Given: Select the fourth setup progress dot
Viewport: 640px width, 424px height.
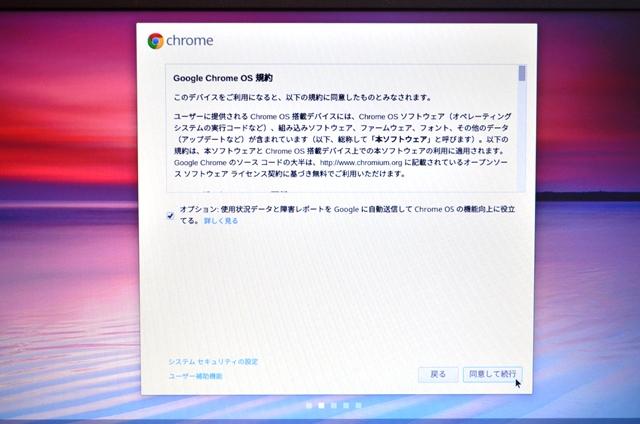Looking at the screenshot, I should [x=346, y=405].
